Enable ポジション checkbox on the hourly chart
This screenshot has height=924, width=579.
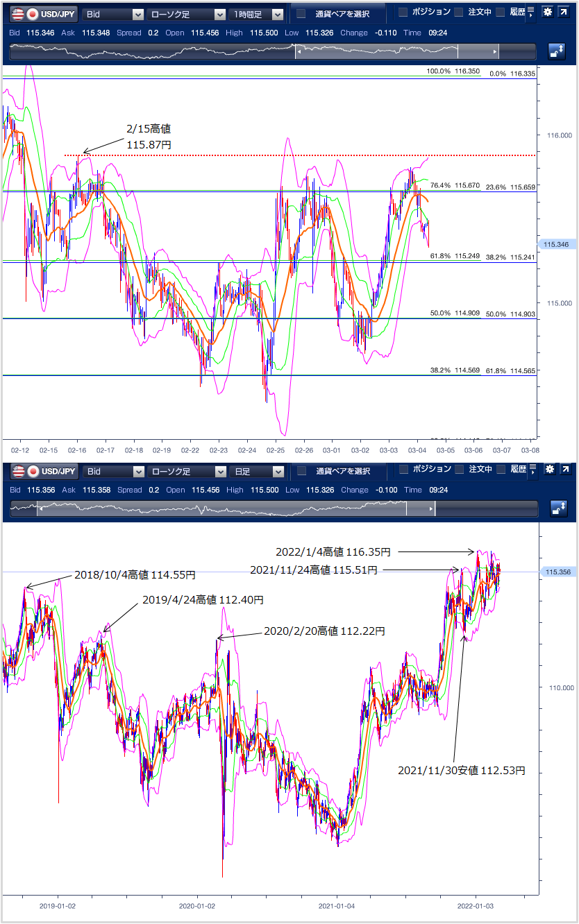403,12
